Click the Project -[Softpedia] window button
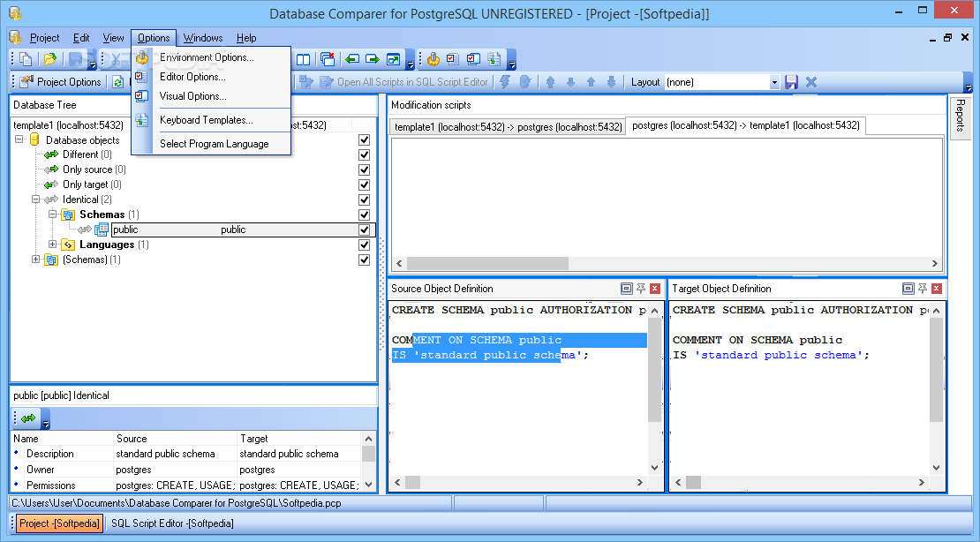This screenshot has height=542, width=980. [x=59, y=523]
